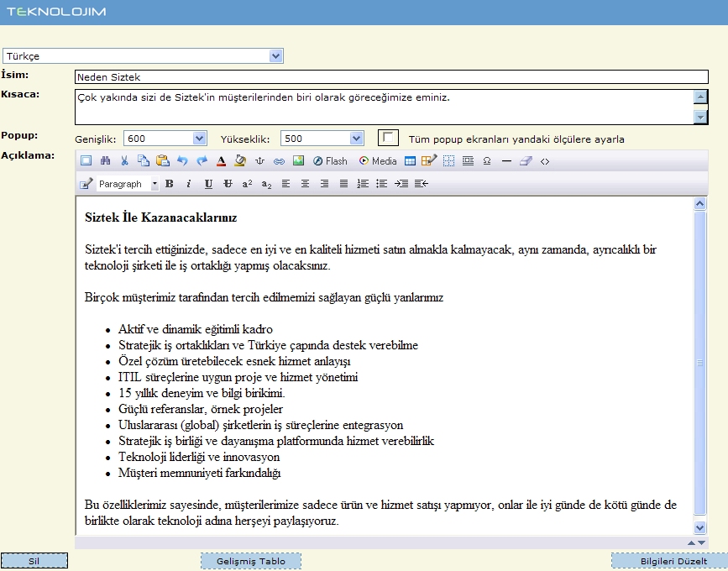The height and width of the screenshot is (571, 728).
Task: Open the background highlight color picker
Action: pos(240,161)
